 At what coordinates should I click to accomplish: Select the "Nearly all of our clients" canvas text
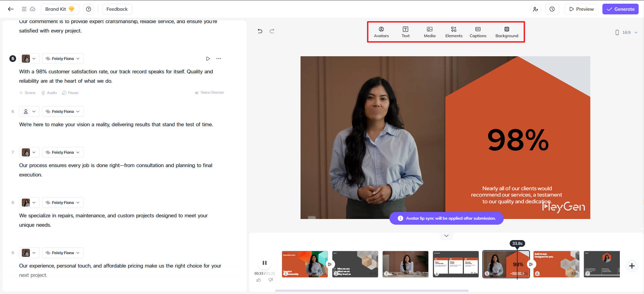coord(517,195)
